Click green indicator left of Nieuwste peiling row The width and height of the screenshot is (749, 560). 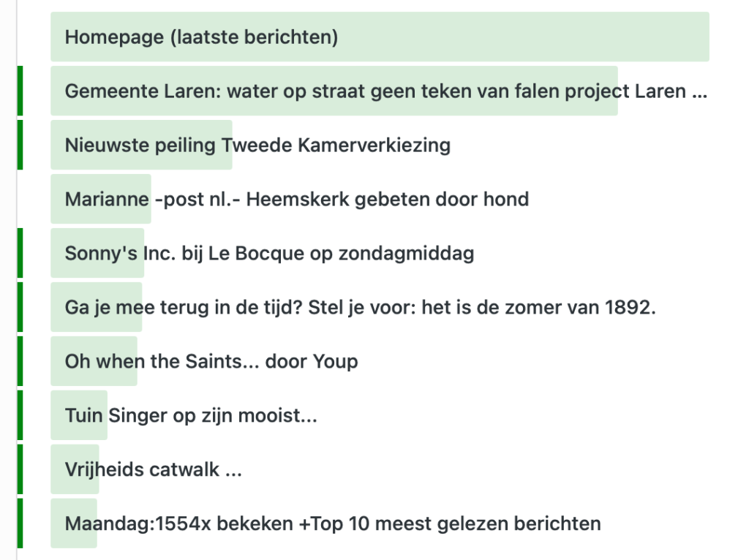pyautogui.click(x=20, y=145)
